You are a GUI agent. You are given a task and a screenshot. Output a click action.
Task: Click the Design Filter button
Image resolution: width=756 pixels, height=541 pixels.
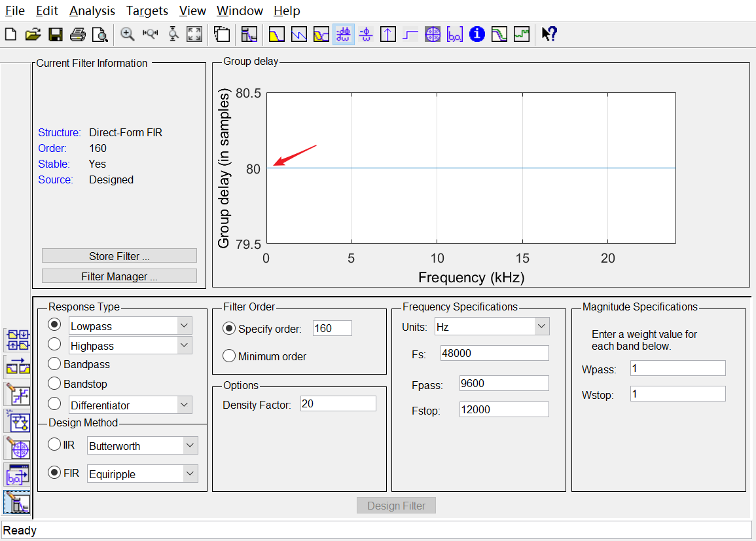point(396,505)
